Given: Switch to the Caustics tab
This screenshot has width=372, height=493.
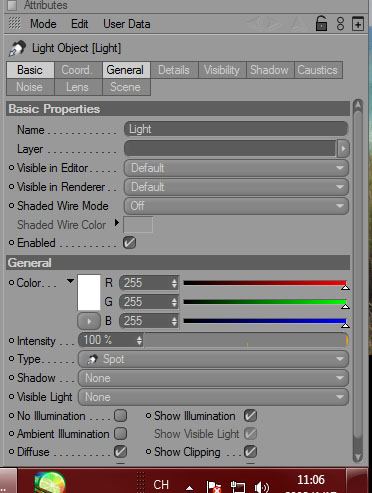Looking at the screenshot, I should click(318, 70).
